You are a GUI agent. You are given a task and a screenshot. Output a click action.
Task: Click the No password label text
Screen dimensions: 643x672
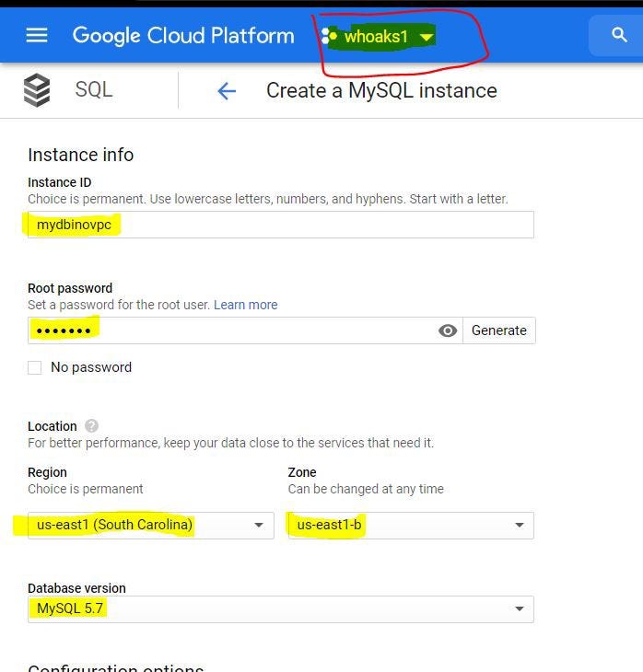[91, 367]
